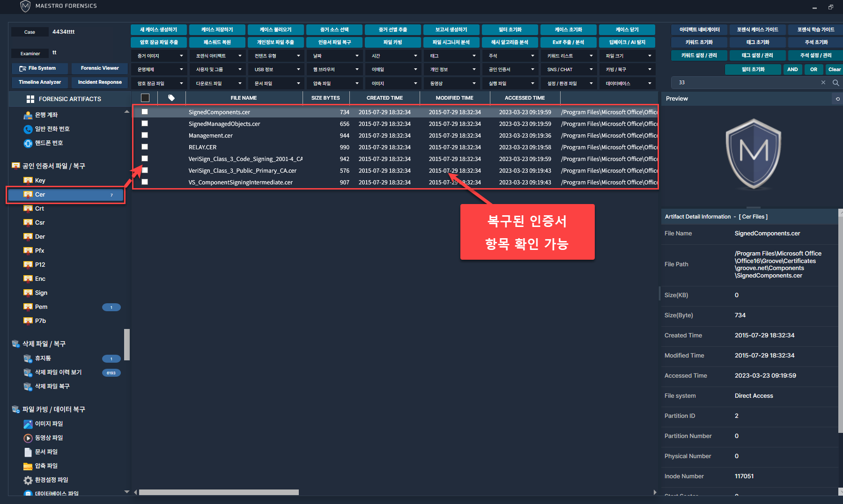Toggle the select-all checkbox in table header

145,98
